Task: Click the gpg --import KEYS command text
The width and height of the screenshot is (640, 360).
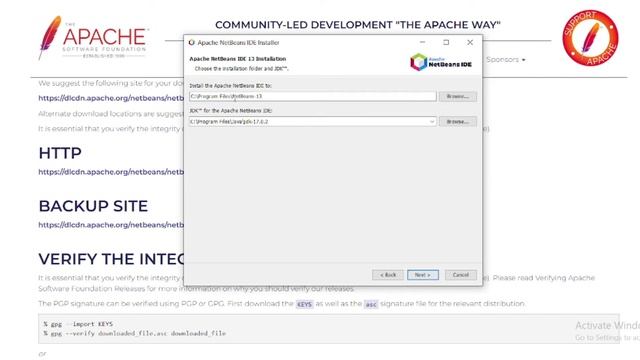Action: click(x=78, y=324)
